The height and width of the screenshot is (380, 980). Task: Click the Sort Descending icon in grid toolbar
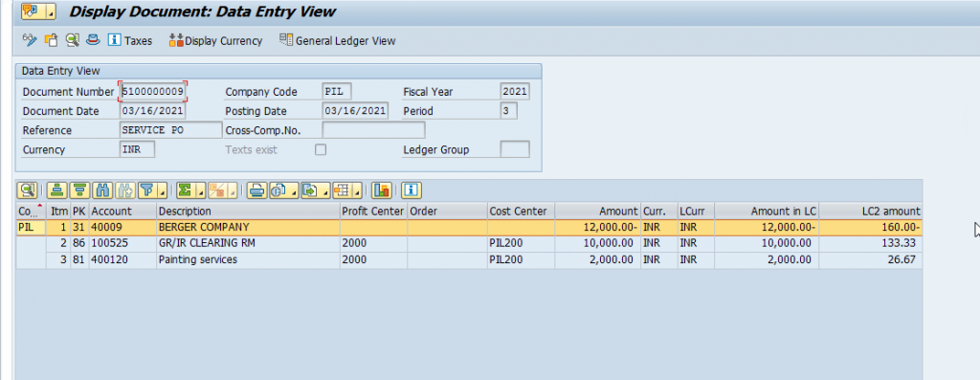79,190
